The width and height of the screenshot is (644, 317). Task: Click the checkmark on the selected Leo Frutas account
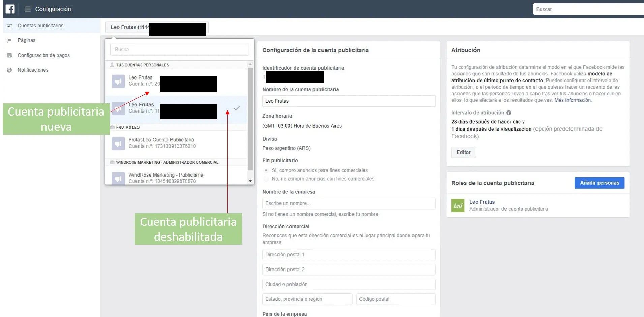[237, 108]
